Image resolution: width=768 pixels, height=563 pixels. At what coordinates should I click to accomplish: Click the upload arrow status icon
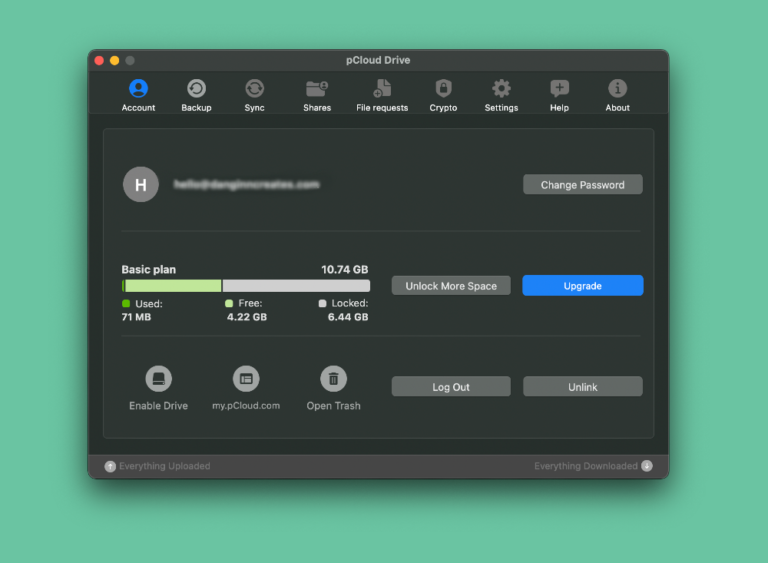point(110,466)
